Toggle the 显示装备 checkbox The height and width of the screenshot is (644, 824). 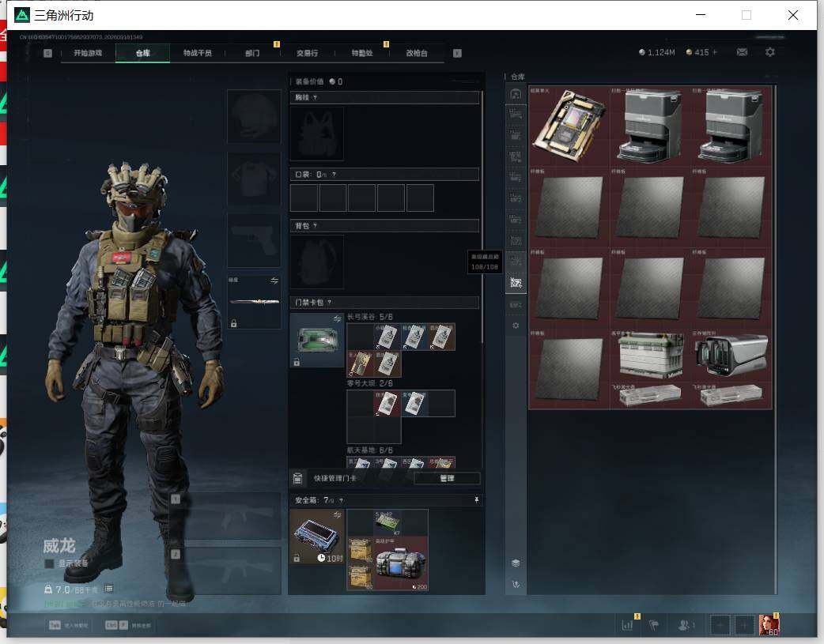coord(49,563)
